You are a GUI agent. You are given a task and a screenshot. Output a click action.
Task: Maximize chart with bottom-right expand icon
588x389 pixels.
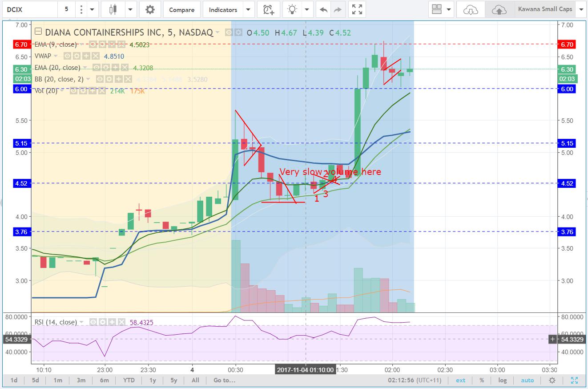tap(574, 381)
